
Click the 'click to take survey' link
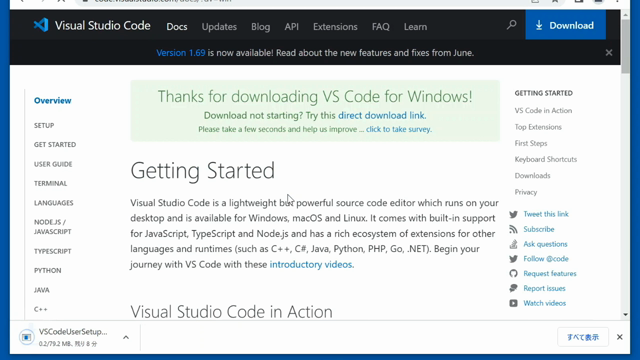399,129
